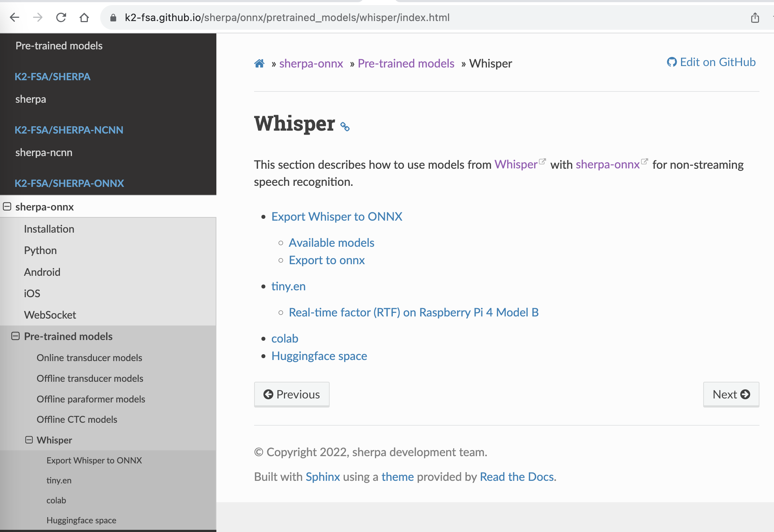Click the home breadcrumb icon
This screenshot has width=774, height=532.
pos(259,63)
